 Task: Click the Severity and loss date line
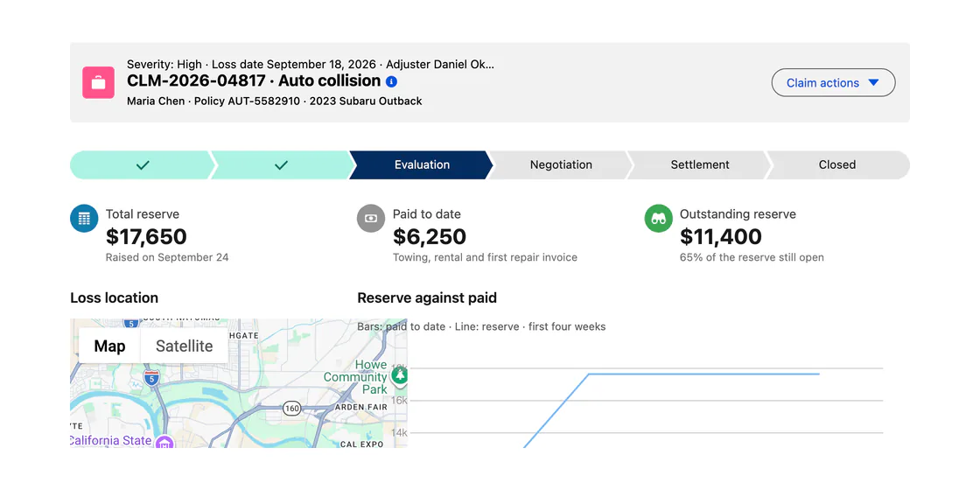pyautogui.click(x=311, y=65)
